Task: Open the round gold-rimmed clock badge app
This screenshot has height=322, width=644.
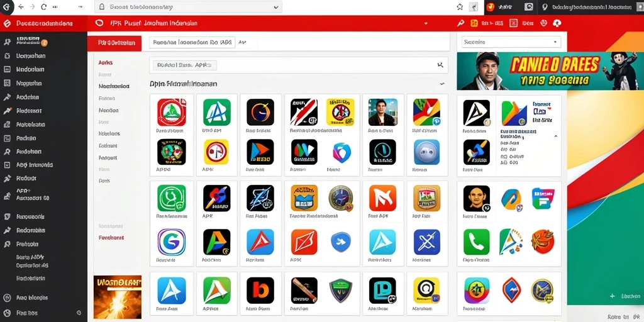Action: pos(340,198)
